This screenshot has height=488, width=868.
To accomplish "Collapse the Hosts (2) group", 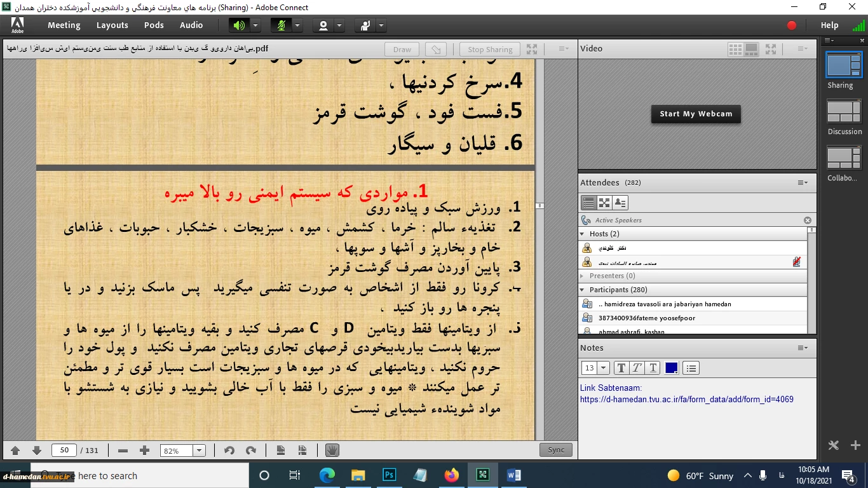I will point(583,234).
